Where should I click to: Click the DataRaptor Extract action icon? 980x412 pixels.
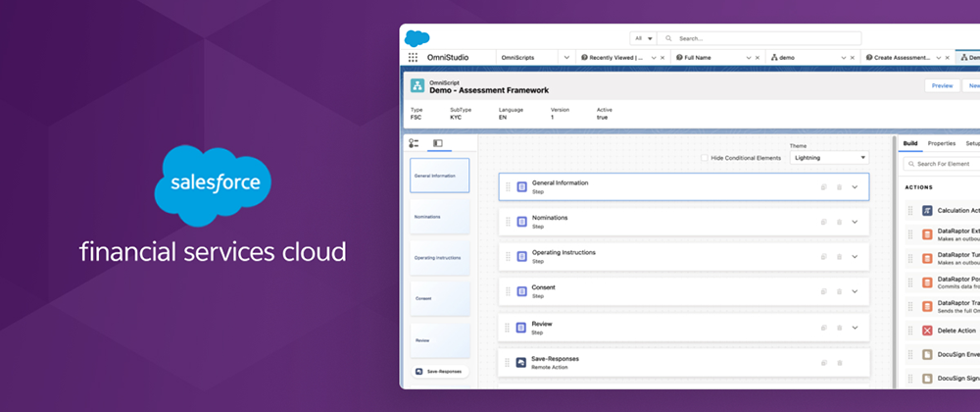pyautogui.click(x=927, y=234)
